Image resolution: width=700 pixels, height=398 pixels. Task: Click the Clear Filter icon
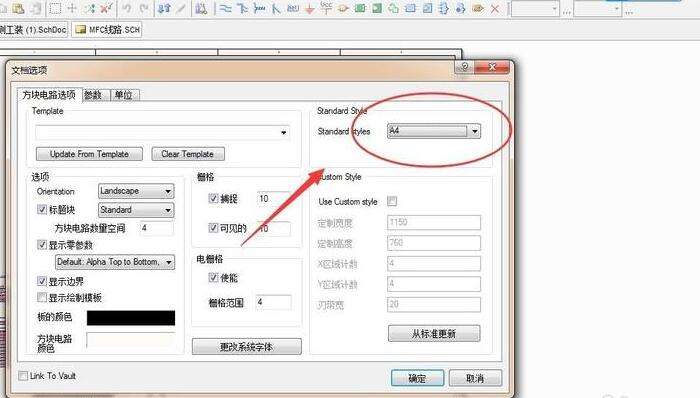tap(106, 8)
